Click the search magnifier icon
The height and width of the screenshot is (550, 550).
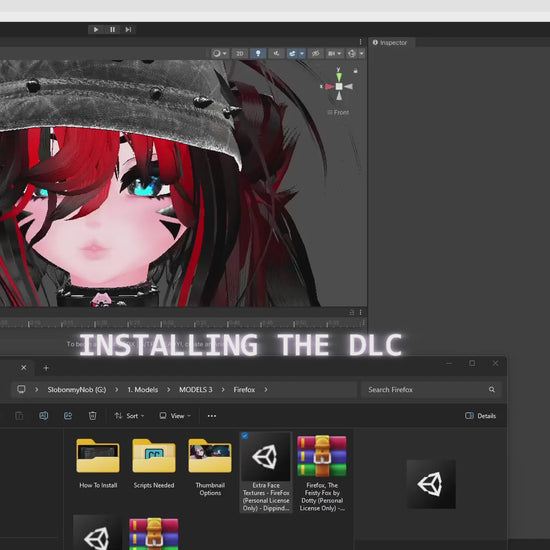(492, 390)
